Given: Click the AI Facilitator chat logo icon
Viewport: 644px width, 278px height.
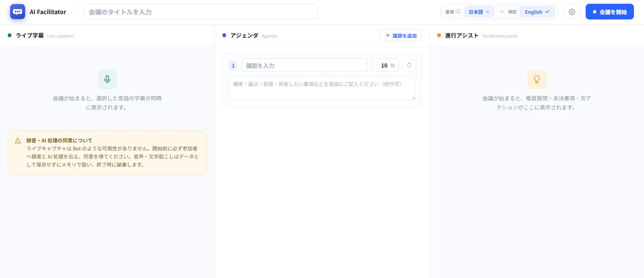Looking at the screenshot, I should click(x=17, y=12).
